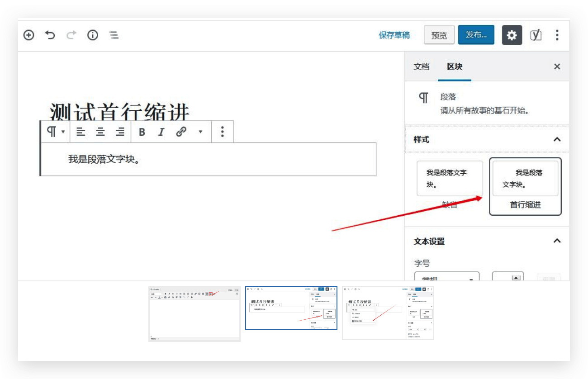Open the third thumbnail image below
The width and height of the screenshot is (588, 379).
388,313
